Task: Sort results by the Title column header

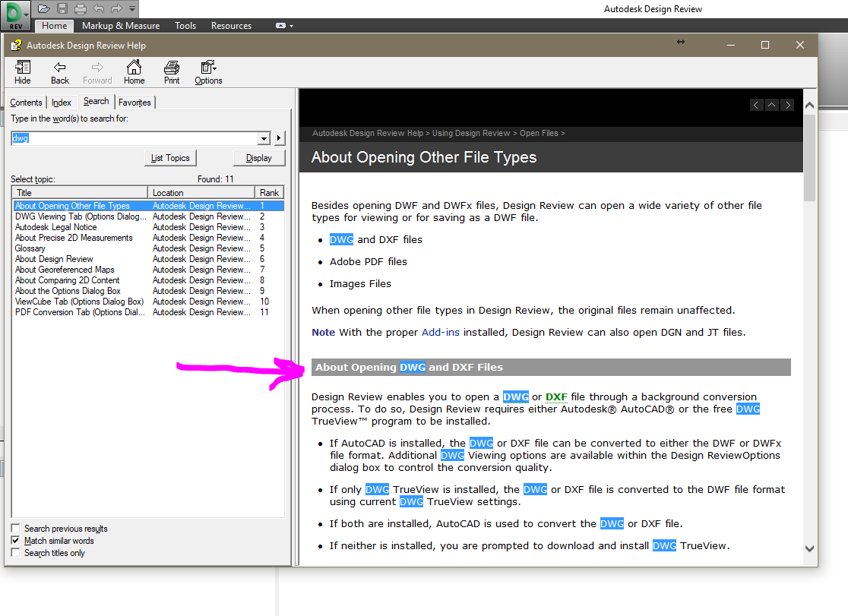Action: click(x=80, y=192)
